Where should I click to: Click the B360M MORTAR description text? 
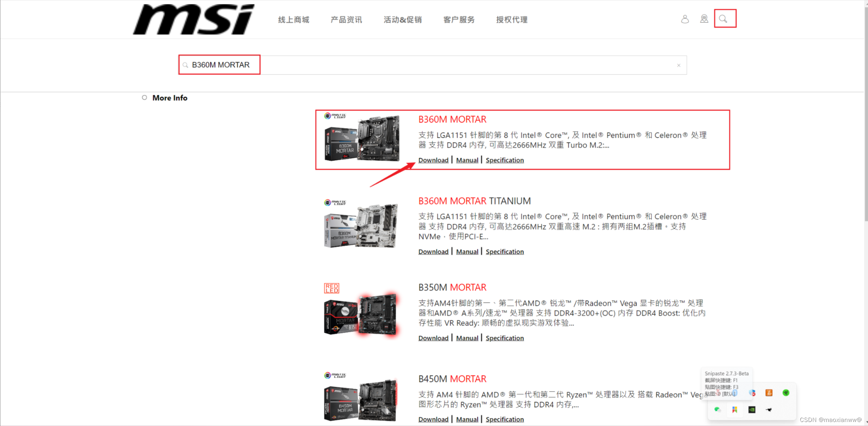[x=562, y=140]
